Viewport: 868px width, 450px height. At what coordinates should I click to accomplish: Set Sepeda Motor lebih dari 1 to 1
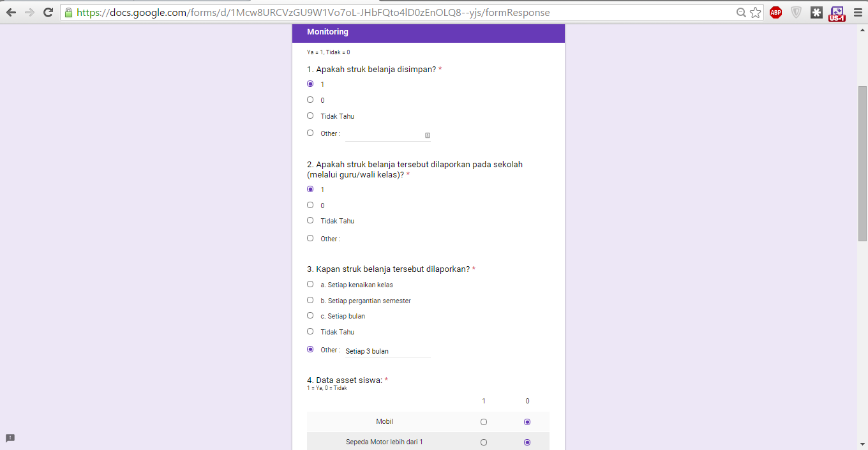[484, 442]
